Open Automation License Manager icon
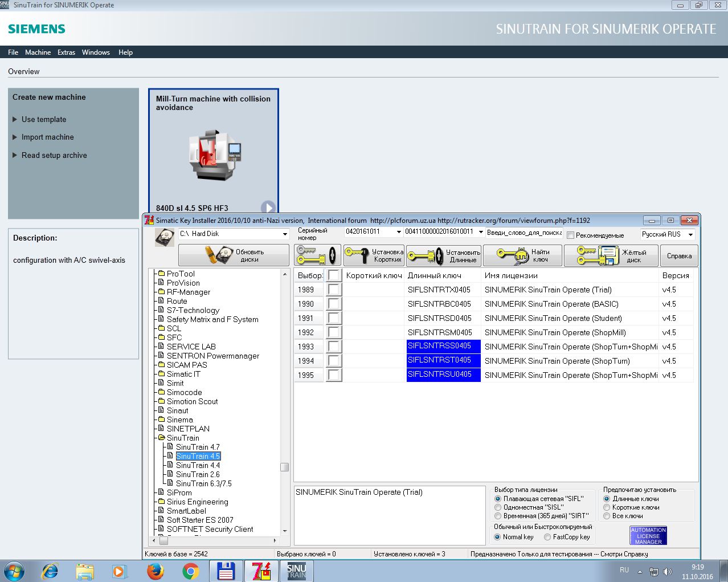Screen dimensions: 728x582 tap(648, 536)
